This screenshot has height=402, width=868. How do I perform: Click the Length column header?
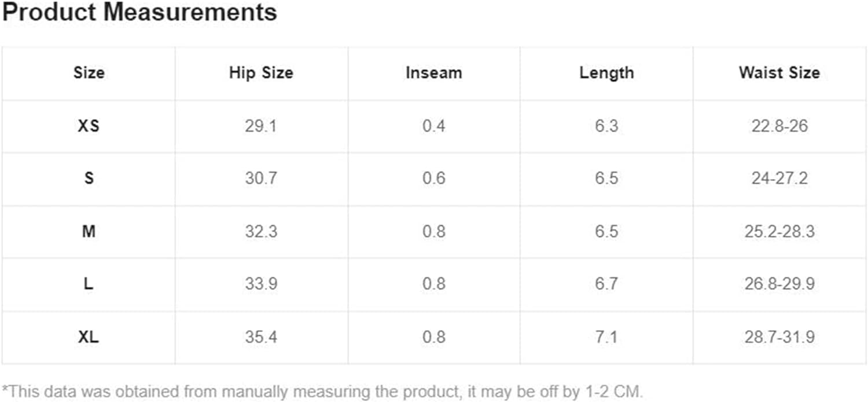tap(606, 73)
